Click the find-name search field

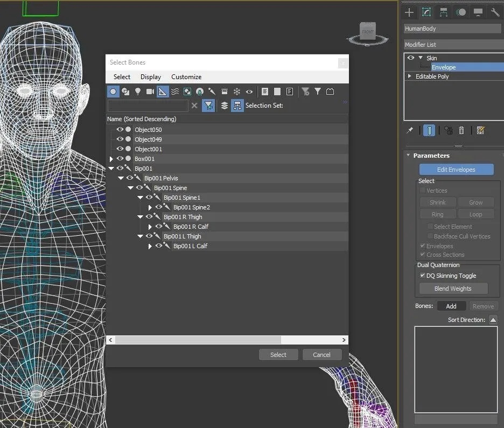tap(148, 106)
